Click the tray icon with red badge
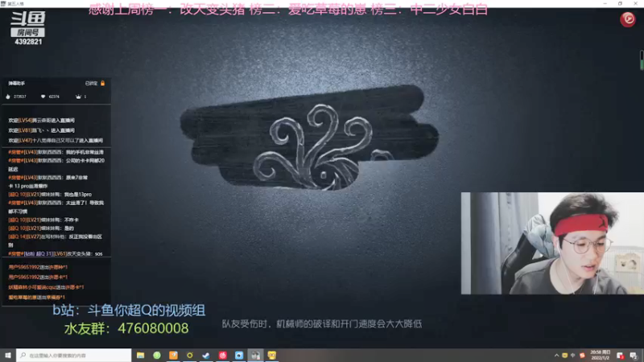Screen dimensions: 644x362 click(x=620, y=356)
